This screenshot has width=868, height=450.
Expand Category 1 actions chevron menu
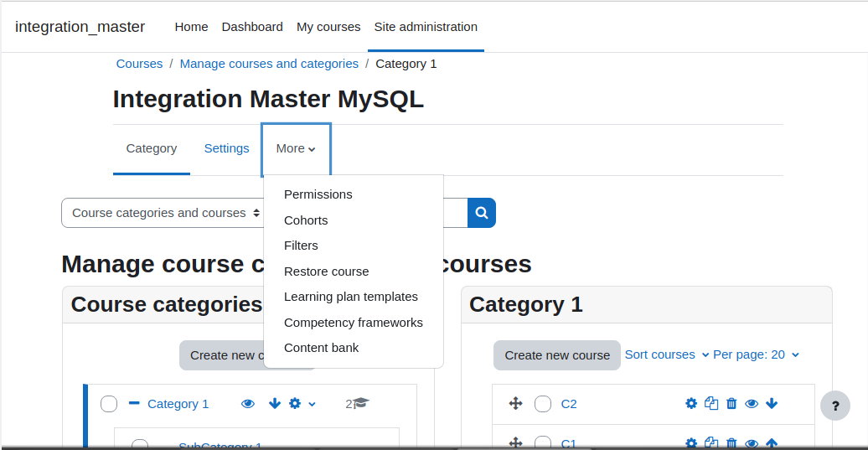(313, 404)
